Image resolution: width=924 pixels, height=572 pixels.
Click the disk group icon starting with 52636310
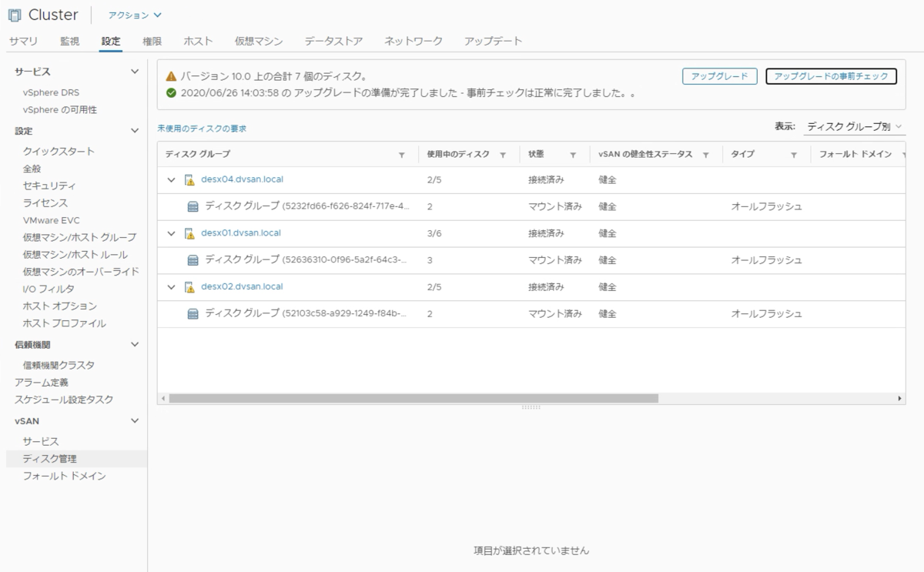193,260
